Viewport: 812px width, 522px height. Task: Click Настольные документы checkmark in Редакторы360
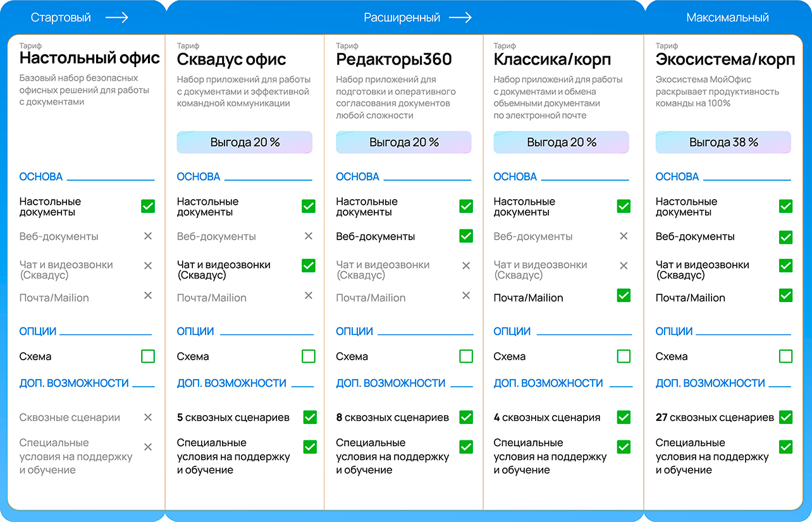(x=466, y=206)
